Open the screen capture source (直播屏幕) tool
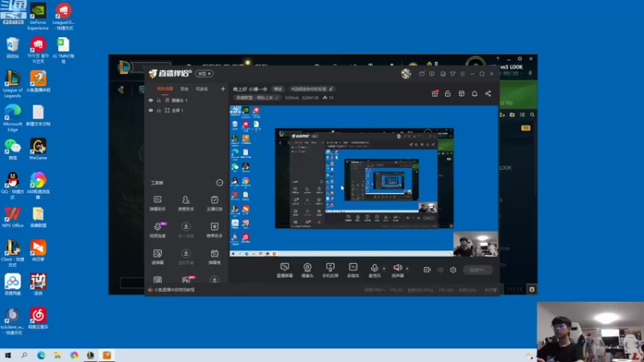The image size is (644, 362). pos(285,270)
